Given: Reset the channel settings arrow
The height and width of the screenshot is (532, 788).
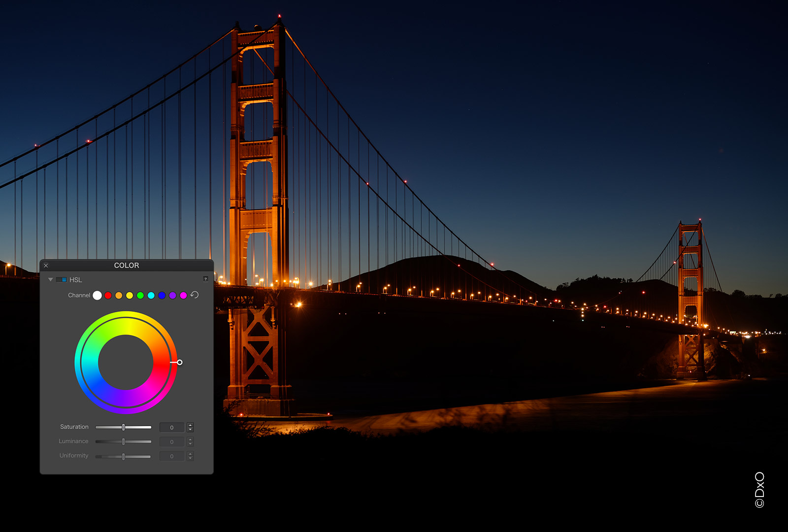Looking at the screenshot, I should (x=195, y=295).
